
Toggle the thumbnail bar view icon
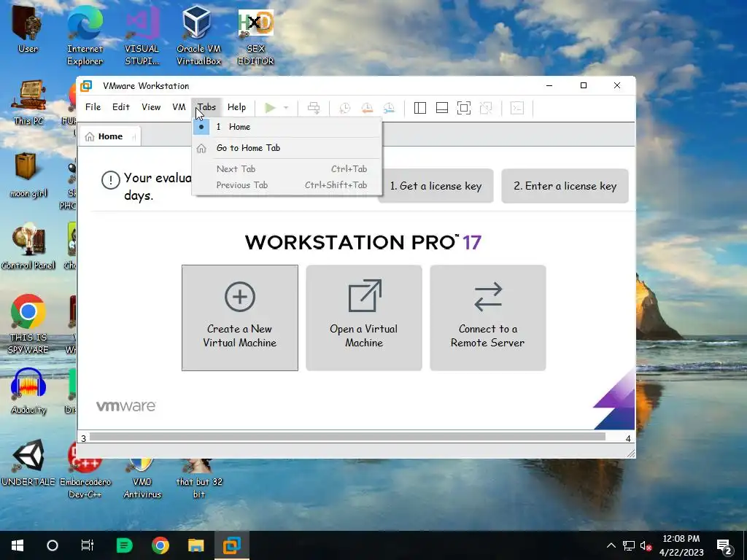click(x=441, y=108)
